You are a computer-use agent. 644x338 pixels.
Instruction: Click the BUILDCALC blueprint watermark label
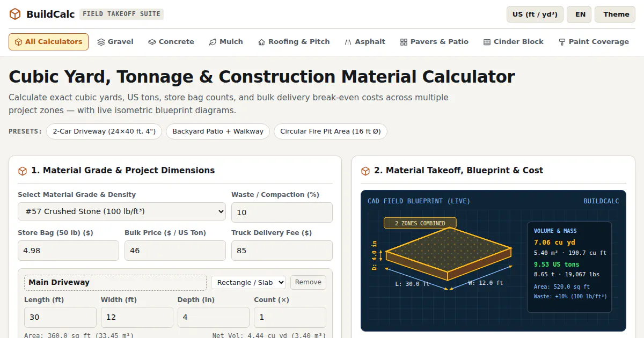601,201
